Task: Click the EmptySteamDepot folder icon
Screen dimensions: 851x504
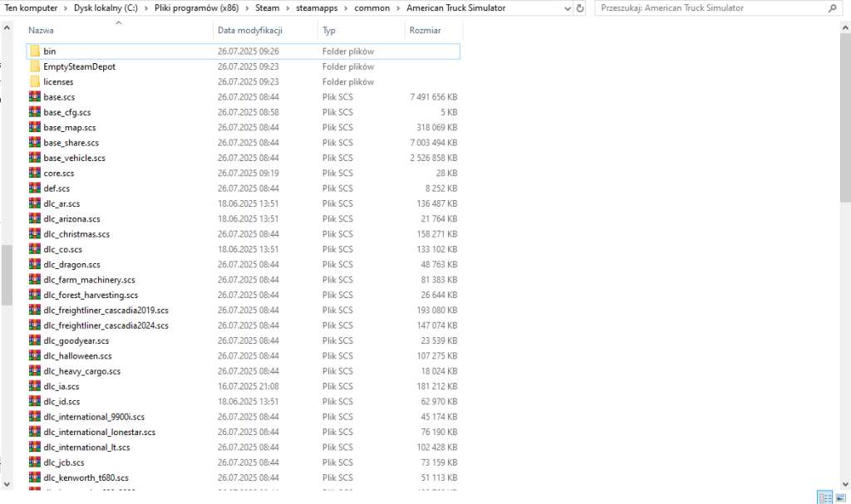Action: point(35,66)
